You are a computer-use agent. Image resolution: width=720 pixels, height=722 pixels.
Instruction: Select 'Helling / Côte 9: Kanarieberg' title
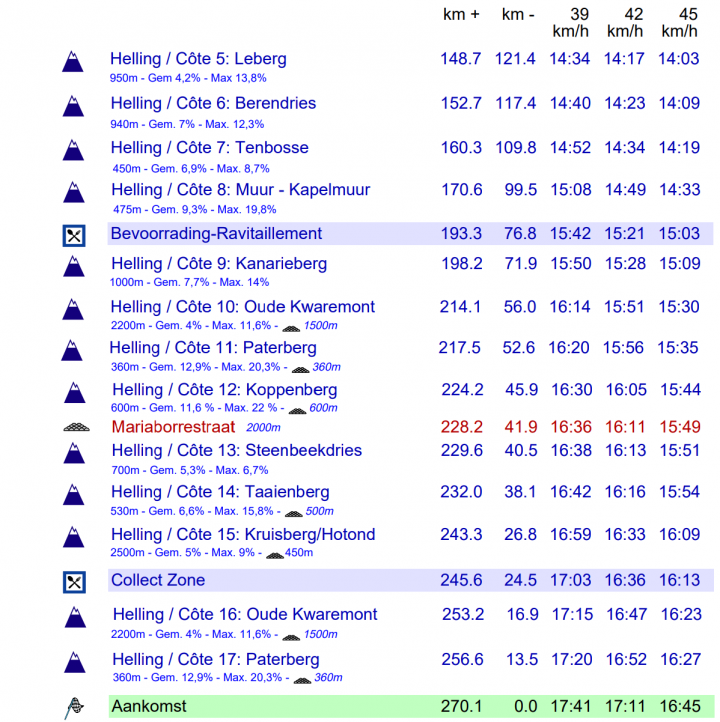[x=219, y=264]
